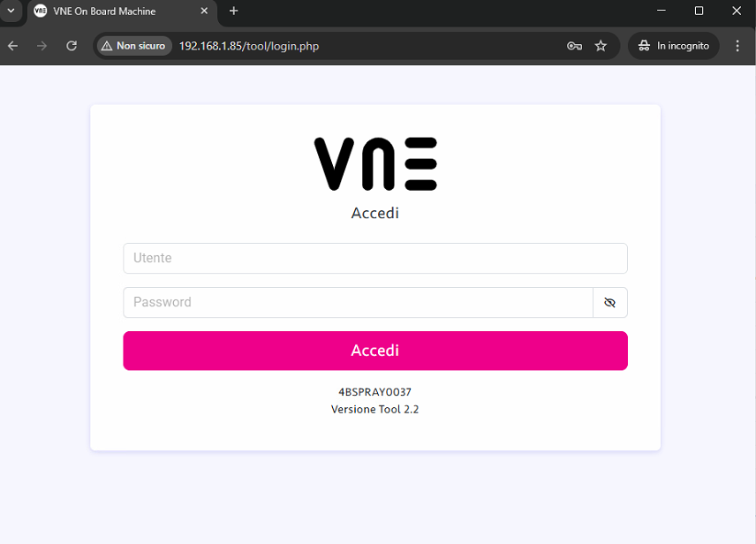
Task: Open the Non sicuro security warning
Action: 134,46
